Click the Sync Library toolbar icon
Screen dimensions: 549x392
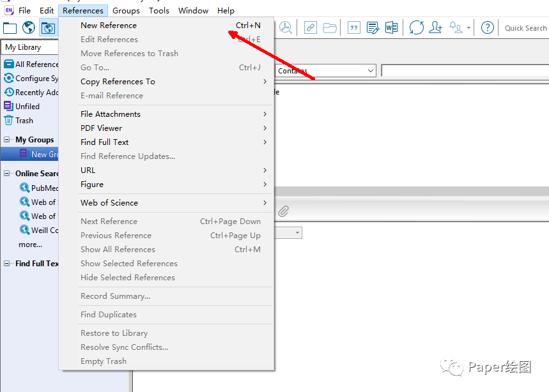(416, 27)
